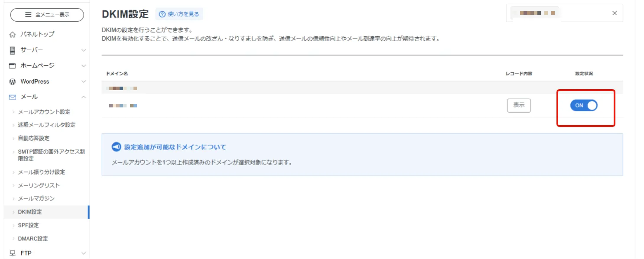Select the WordPress logo icon

pyautogui.click(x=11, y=81)
